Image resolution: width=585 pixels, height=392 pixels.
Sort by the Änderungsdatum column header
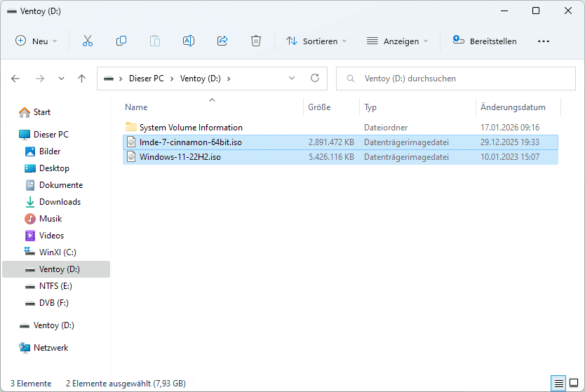(513, 107)
